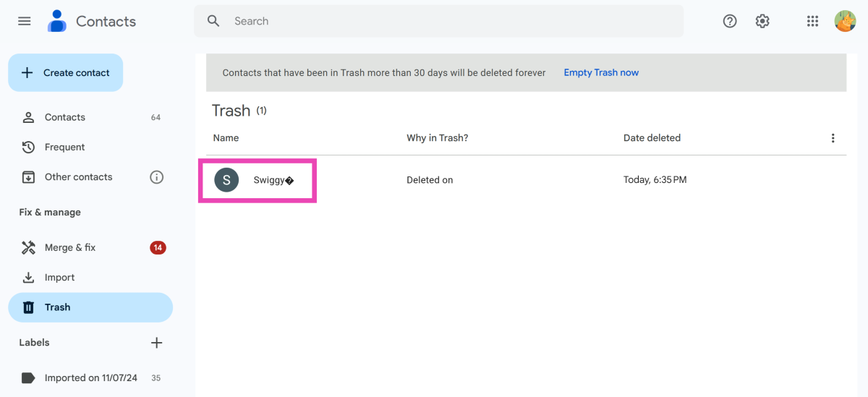Click the Empty Trash now link
This screenshot has height=397, width=868.
(601, 73)
